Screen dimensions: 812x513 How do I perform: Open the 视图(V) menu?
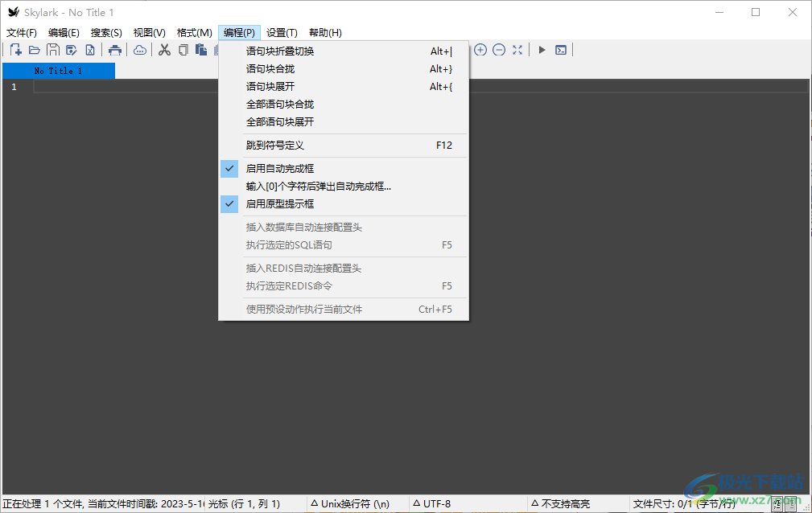click(149, 33)
